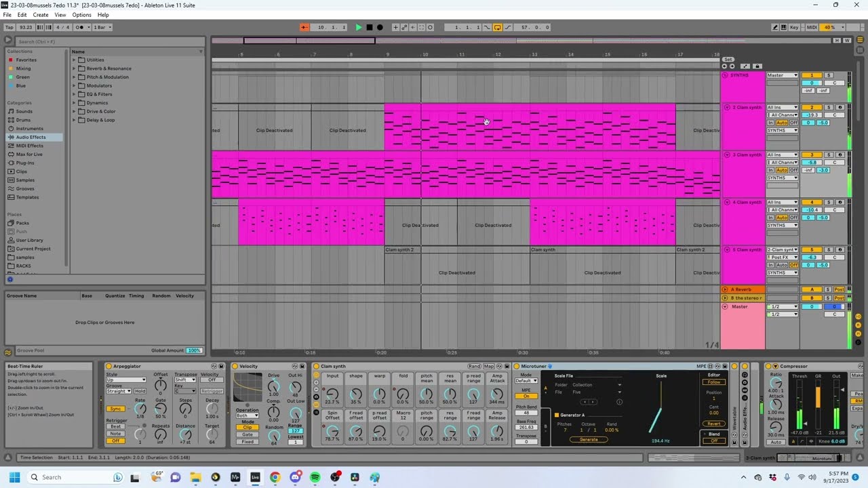Open Chrome from the taskbar
This screenshot has width=868, height=488.
point(275,477)
